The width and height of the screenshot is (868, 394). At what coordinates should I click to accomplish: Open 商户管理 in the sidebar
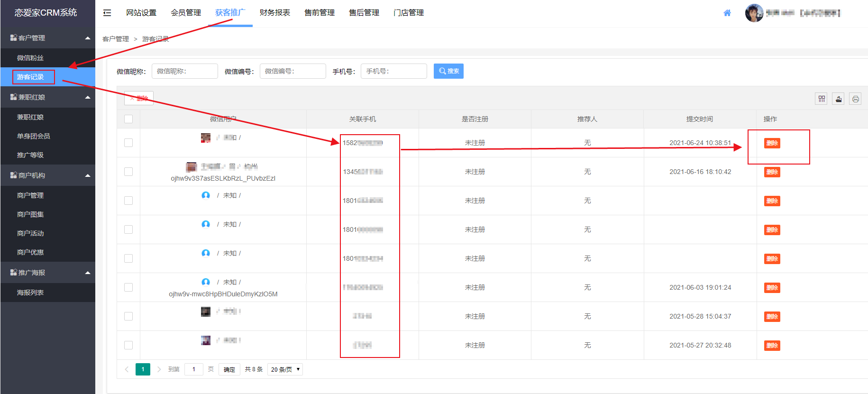pyautogui.click(x=30, y=195)
